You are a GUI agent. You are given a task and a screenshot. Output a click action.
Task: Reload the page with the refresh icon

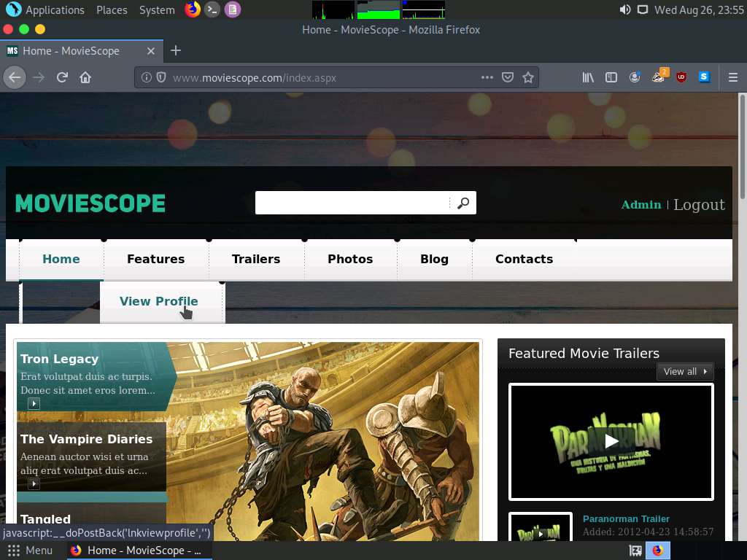[x=61, y=77]
